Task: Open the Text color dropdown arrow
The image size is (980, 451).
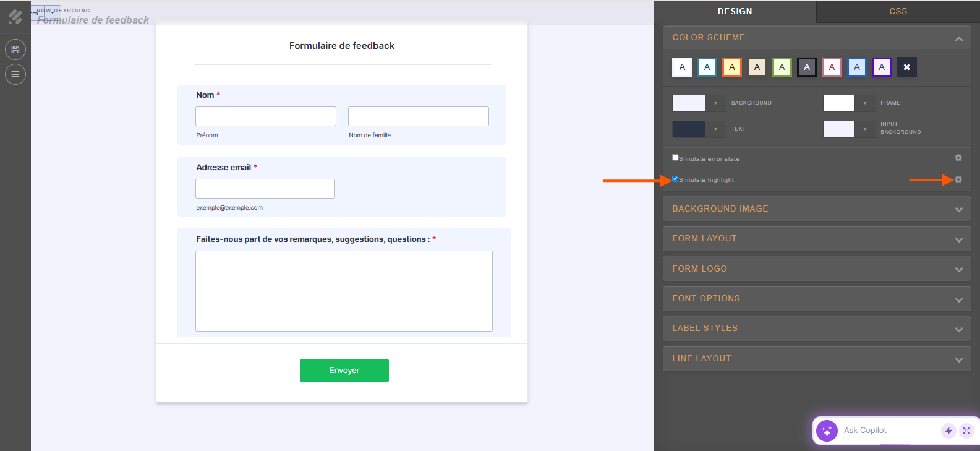Action: click(715, 129)
